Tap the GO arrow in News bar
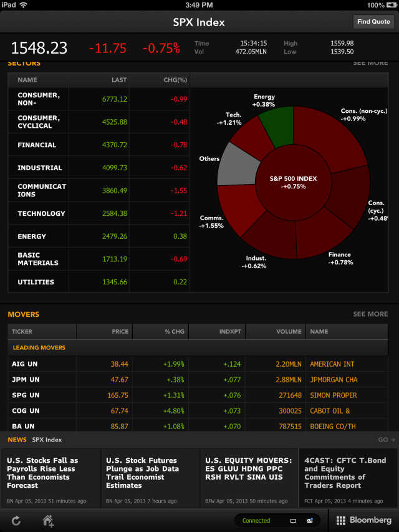 [x=387, y=440]
